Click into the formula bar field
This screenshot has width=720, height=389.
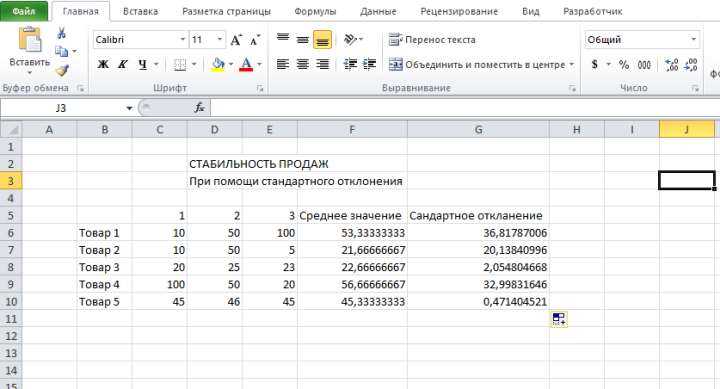[x=465, y=108]
